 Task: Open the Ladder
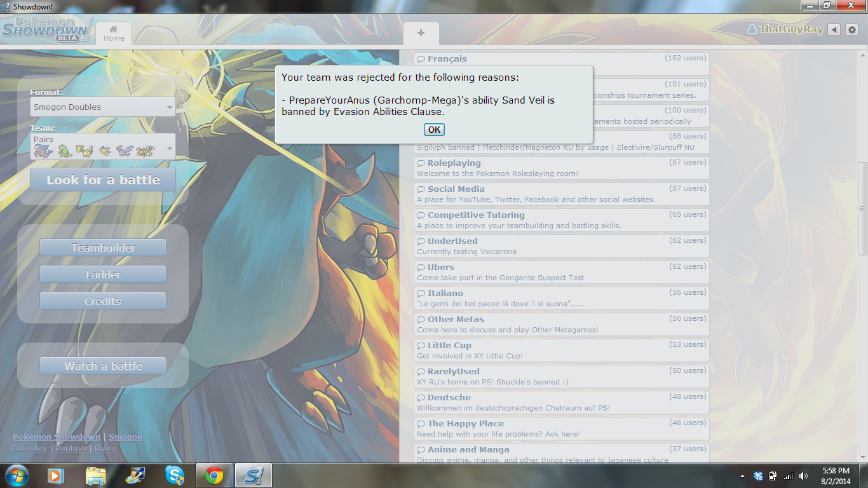(103, 274)
